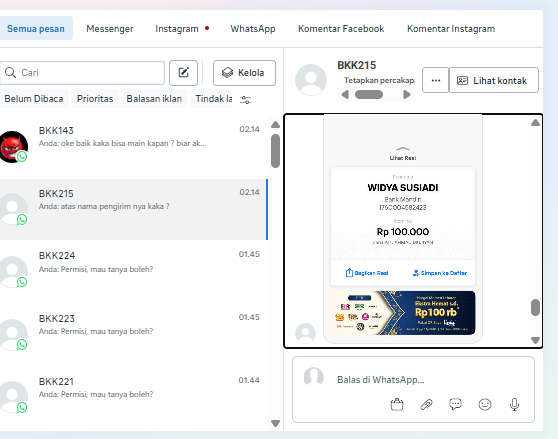The width and height of the screenshot is (558, 439).
Task: Open the compose new message icon
Action: click(183, 73)
